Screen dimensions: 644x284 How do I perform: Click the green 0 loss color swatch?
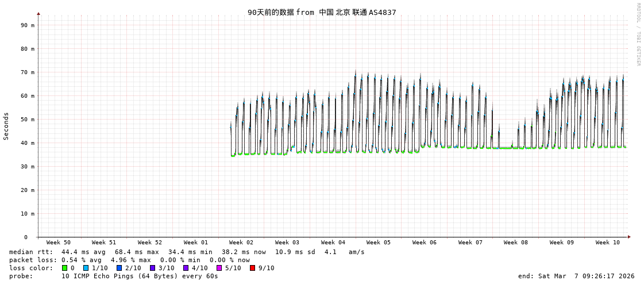point(64,268)
